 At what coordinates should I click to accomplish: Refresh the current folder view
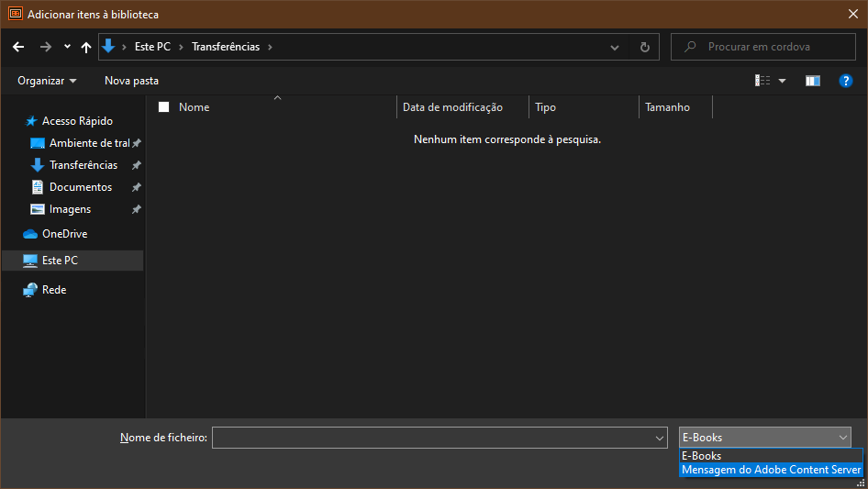coord(644,47)
